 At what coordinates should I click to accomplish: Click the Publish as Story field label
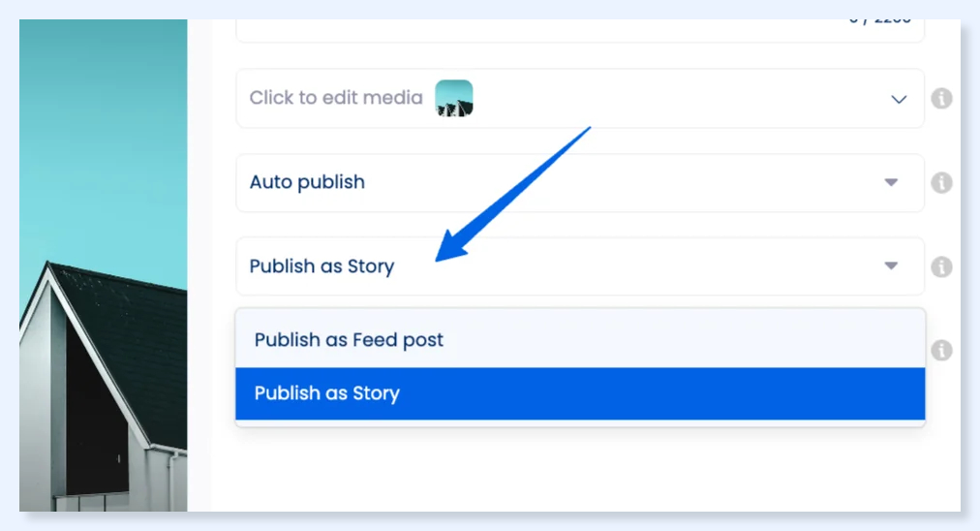coord(322,266)
